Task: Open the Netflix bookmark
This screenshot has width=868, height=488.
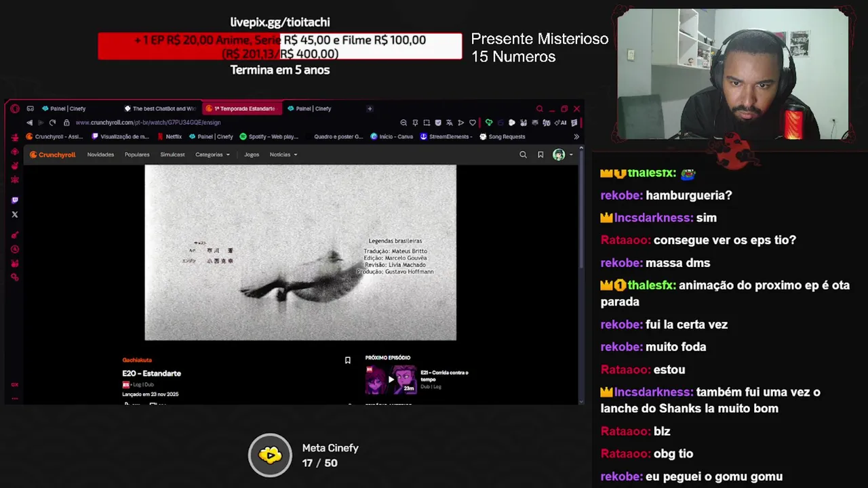Action: click(x=170, y=136)
